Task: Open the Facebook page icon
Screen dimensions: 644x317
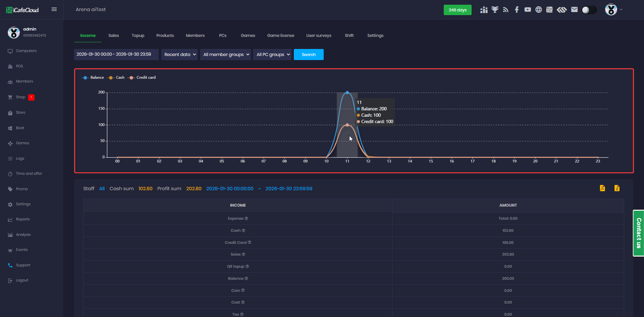Action: (x=517, y=10)
